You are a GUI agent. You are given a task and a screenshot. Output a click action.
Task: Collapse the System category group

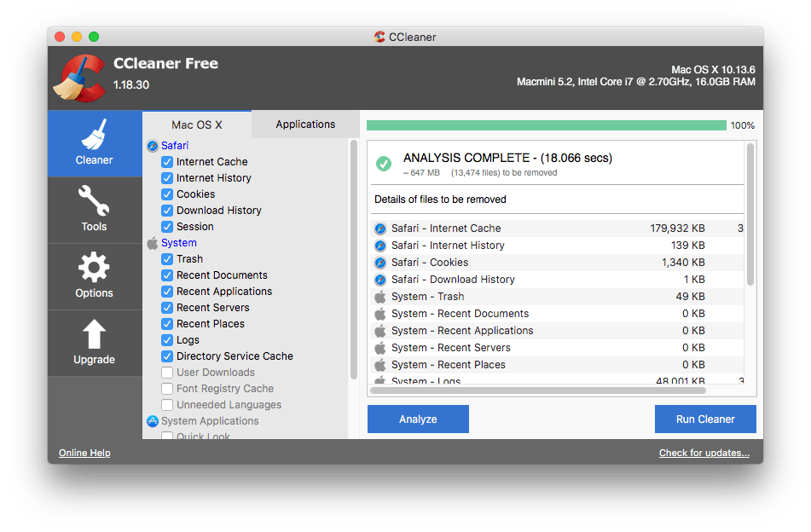[x=179, y=242]
